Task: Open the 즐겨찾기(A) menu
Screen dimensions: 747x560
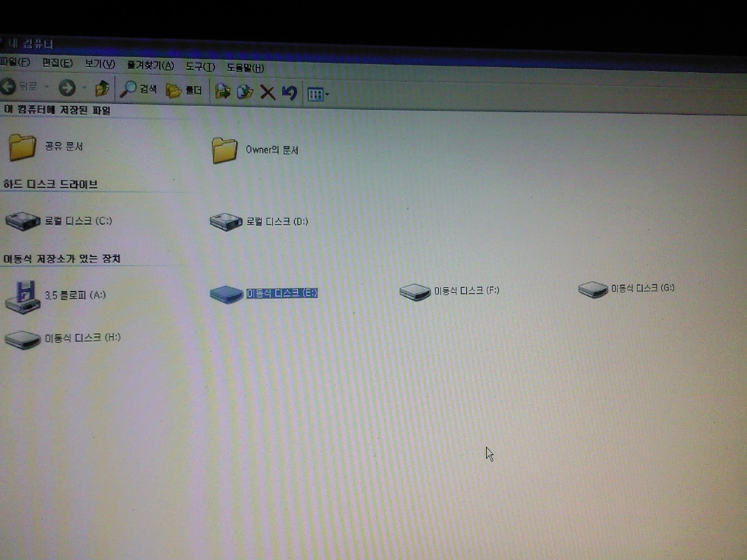Action: 151,65
